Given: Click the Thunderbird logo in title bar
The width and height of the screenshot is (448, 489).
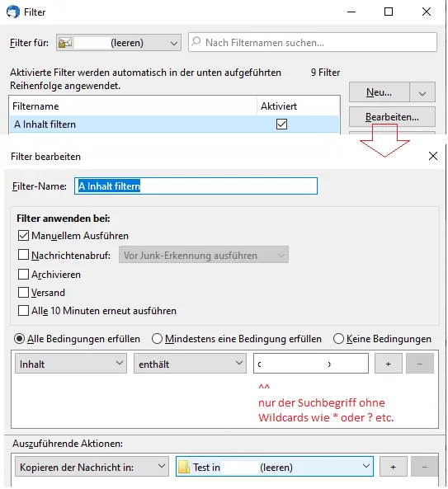Looking at the screenshot, I should click(x=13, y=12).
